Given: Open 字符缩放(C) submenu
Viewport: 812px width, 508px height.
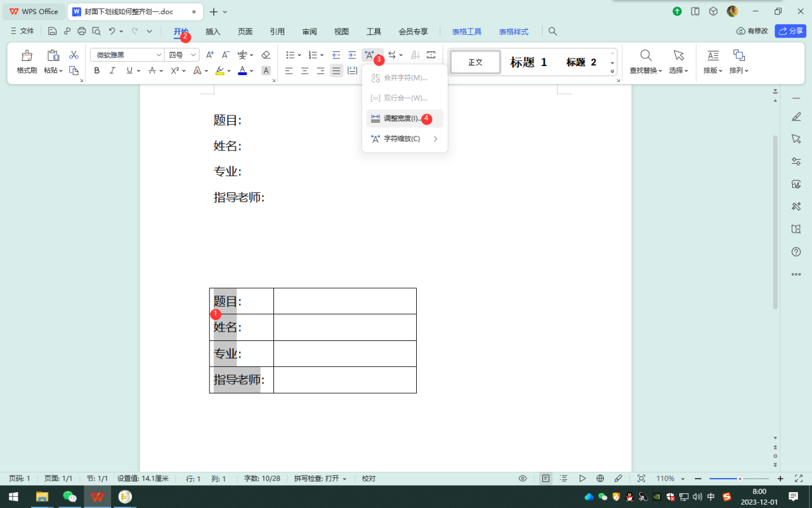Looking at the screenshot, I should (405, 138).
